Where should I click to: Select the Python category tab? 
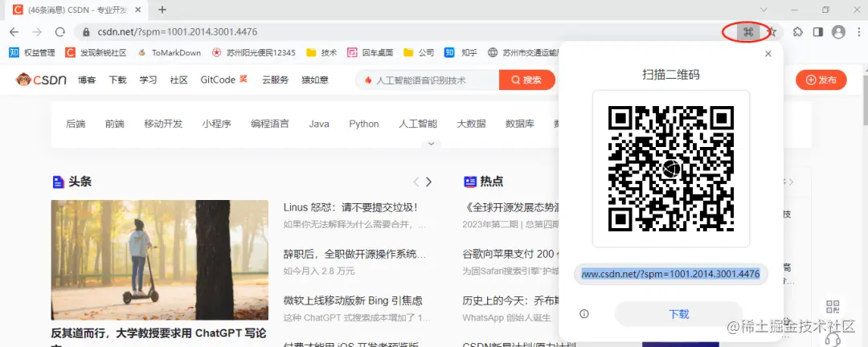pos(364,124)
